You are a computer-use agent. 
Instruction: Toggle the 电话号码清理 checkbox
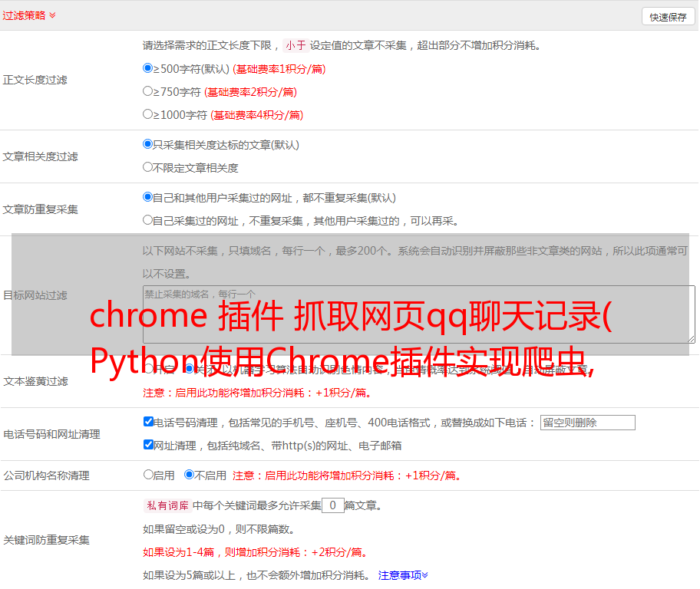(x=148, y=422)
